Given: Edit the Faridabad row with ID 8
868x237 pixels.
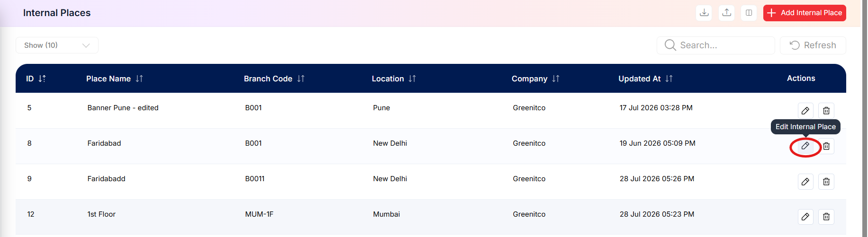Looking at the screenshot, I should tap(805, 146).
